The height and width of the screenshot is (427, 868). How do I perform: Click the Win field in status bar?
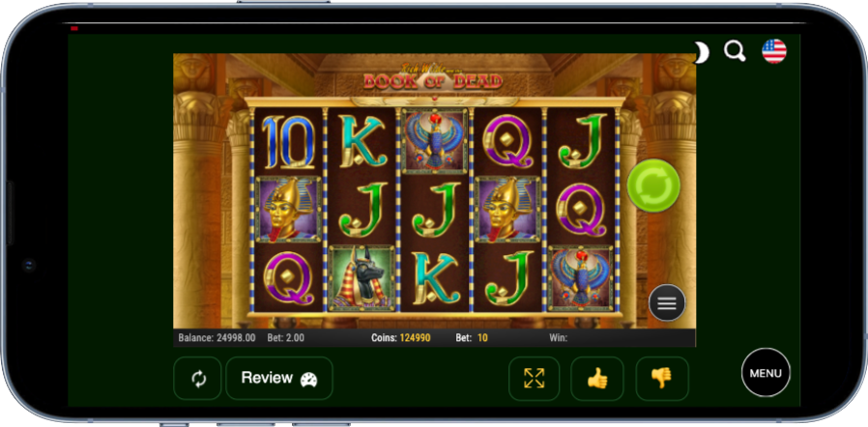click(x=559, y=338)
